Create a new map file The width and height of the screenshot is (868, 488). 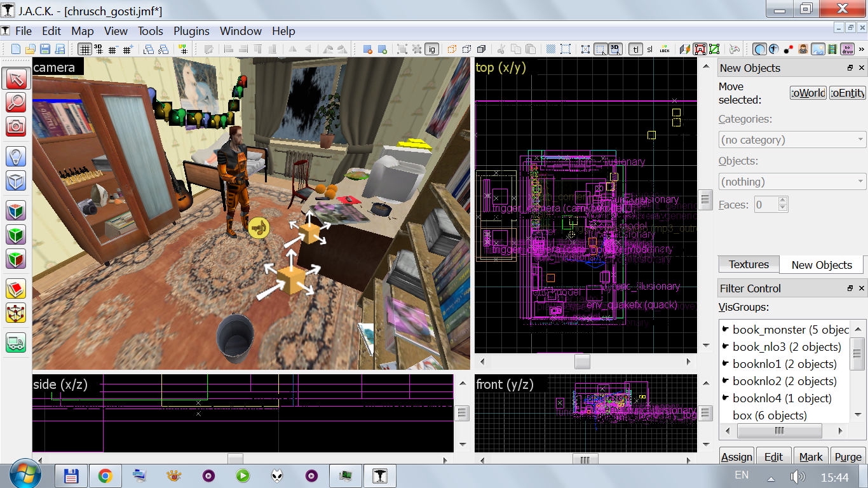point(16,50)
